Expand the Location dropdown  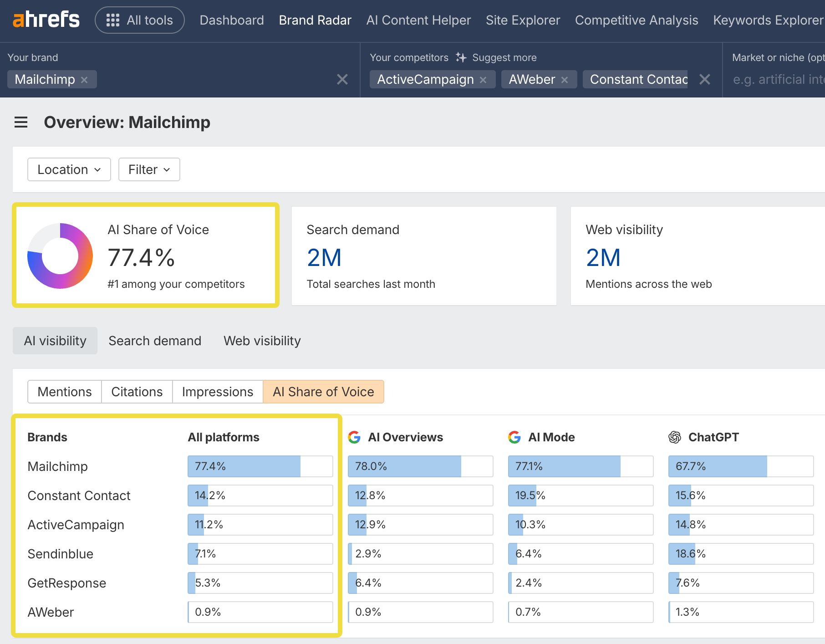[69, 169]
